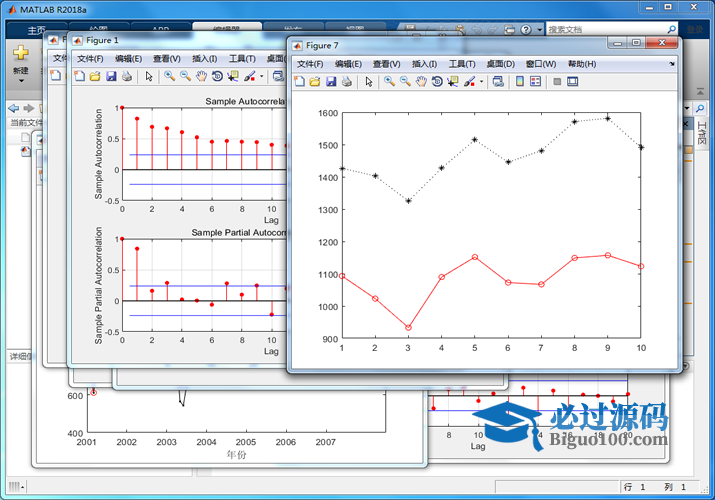Switch to the 主页 tab in MATLAB
Image resolution: width=715 pixels, height=500 pixels.
coord(37,30)
